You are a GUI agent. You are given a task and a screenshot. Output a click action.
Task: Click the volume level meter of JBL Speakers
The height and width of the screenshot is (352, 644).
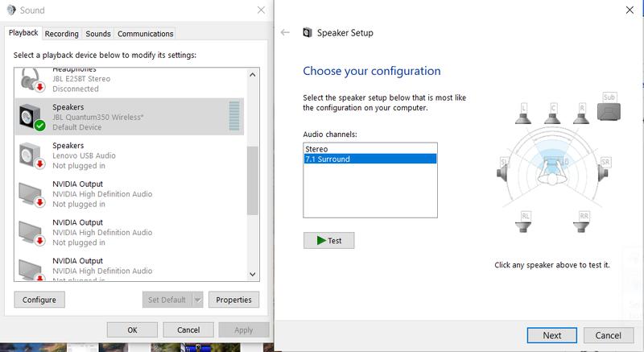234,116
